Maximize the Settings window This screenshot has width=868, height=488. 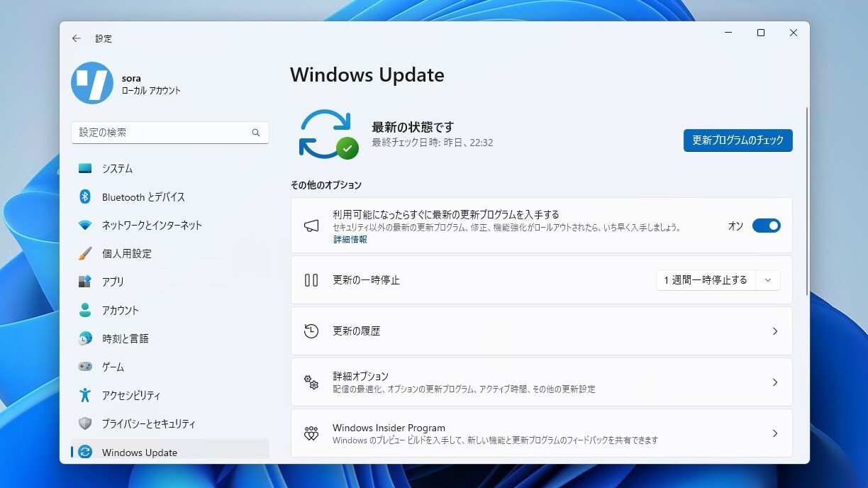click(761, 33)
